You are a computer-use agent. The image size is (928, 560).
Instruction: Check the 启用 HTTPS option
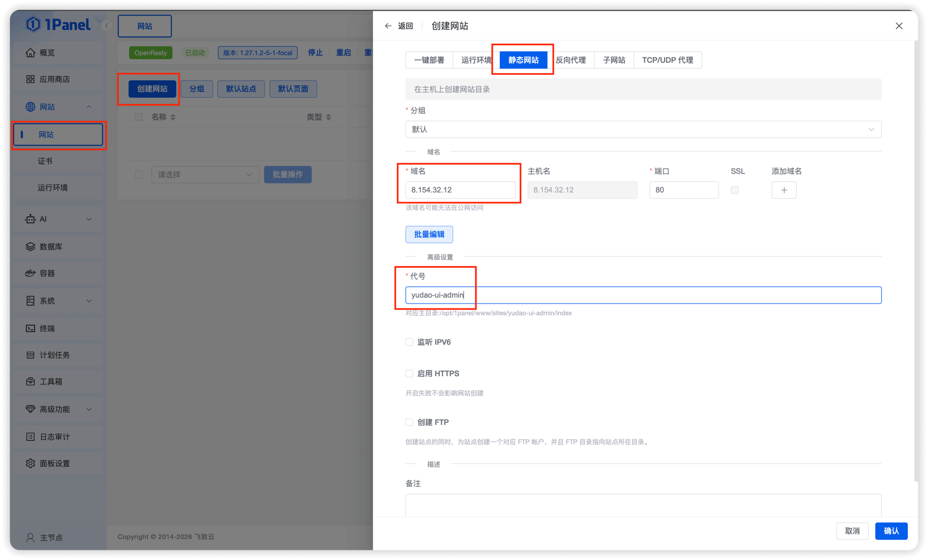tap(409, 373)
